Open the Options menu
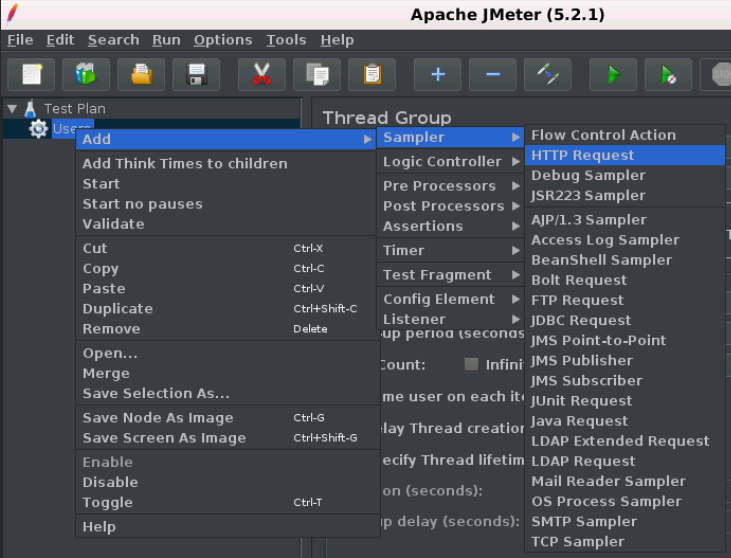 pyautogui.click(x=223, y=40)
